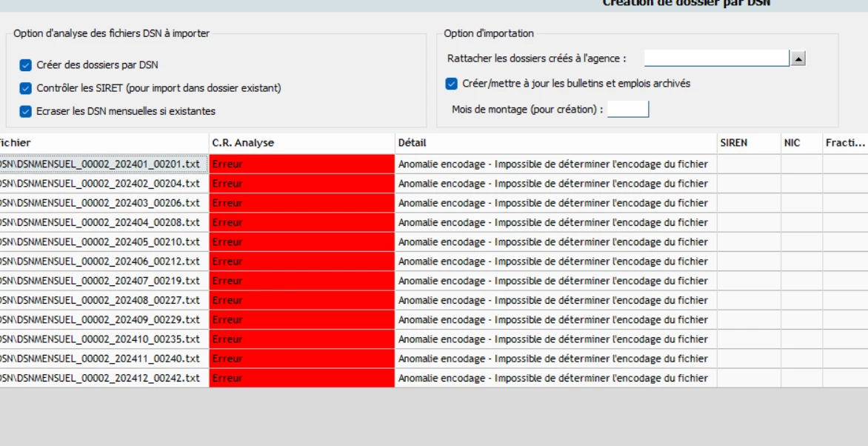Click Anomalie encodage detail for 202411_00240
868x446 pixels.
(555, 359)
